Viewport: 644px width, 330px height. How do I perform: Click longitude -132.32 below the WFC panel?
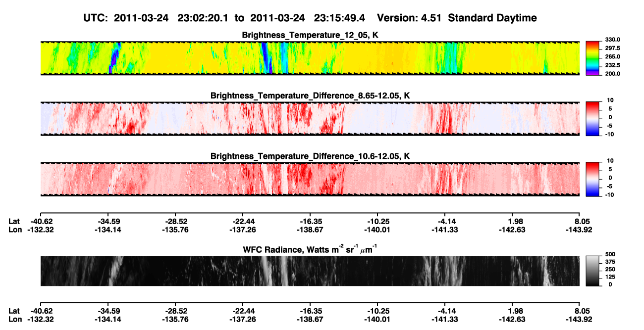click(x=40, y=319)
